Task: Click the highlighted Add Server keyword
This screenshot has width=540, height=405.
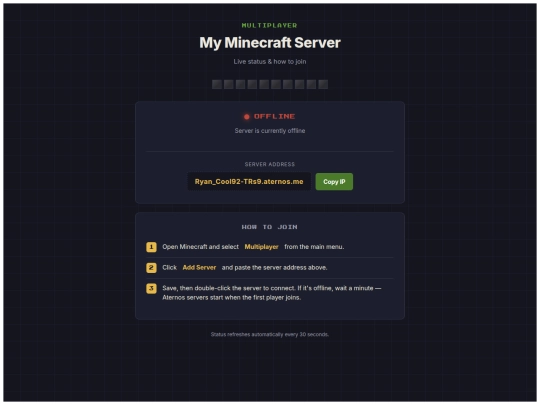Action: 199,268
